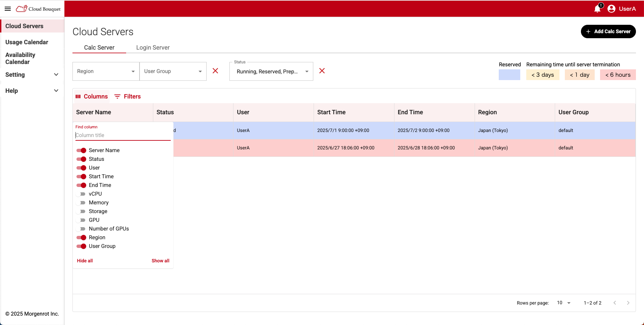This screenshot has height=325, width=644.
Task: Open Usage Calendar from sidebar
Action: point(27,42)
